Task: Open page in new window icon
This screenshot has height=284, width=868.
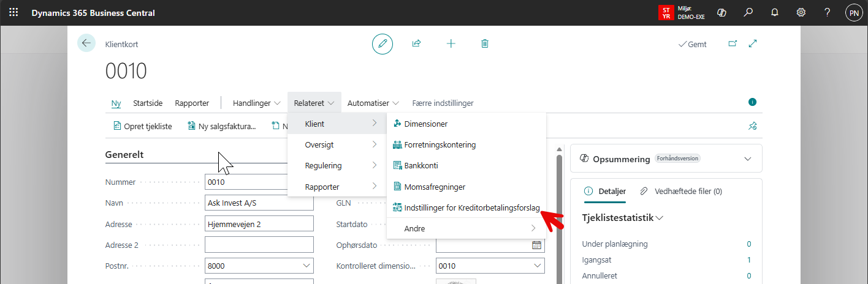Action: tap(733, 44)
